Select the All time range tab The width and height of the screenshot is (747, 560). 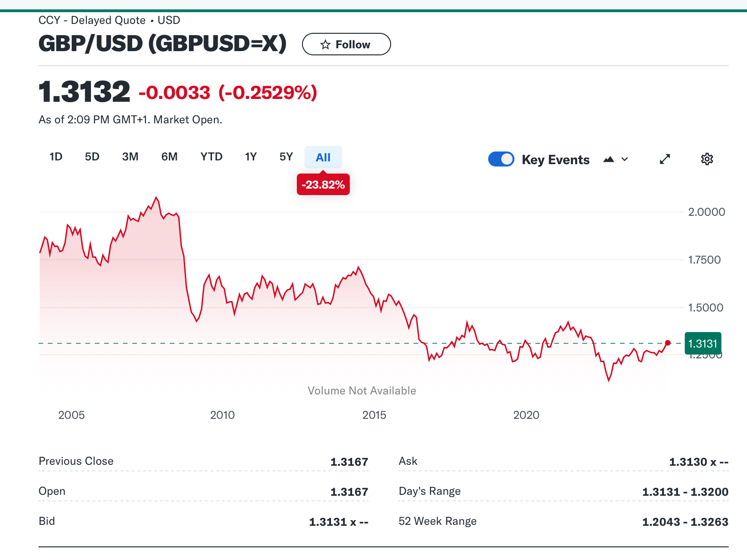point(323,157)
